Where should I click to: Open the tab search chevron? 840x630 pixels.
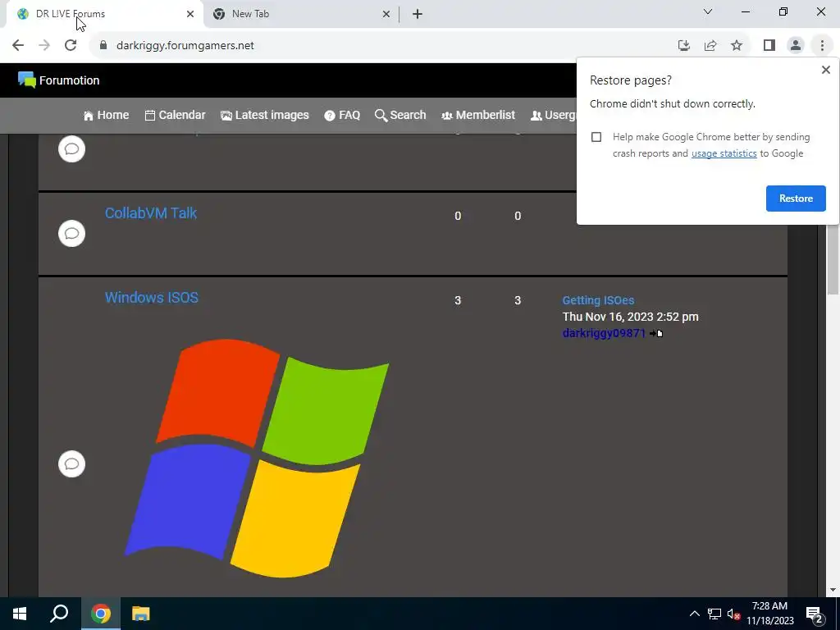coord(708,11)
